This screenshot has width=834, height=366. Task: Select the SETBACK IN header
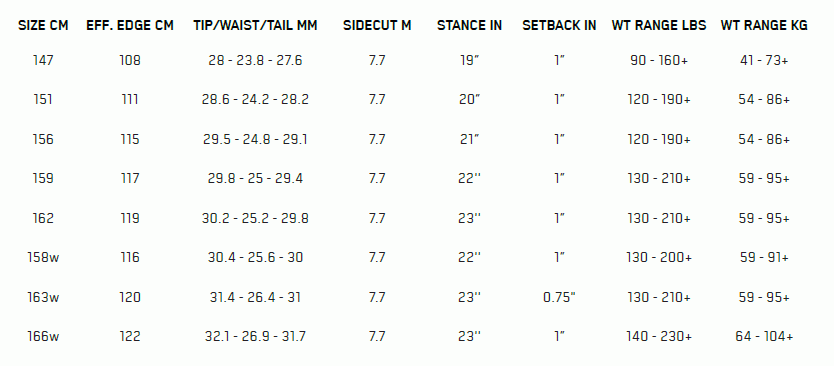560,26
